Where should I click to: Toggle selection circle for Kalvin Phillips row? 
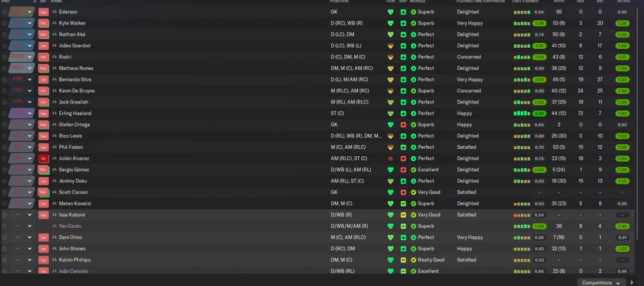[x=5, y=260]
